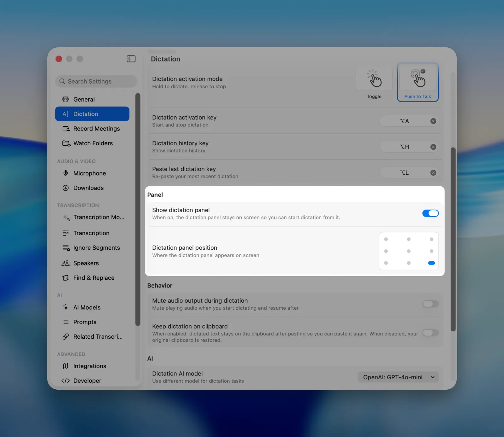Click the Developer code brackets icon
The height and width of the screenshot is (437, 504).
click(66, 381)
